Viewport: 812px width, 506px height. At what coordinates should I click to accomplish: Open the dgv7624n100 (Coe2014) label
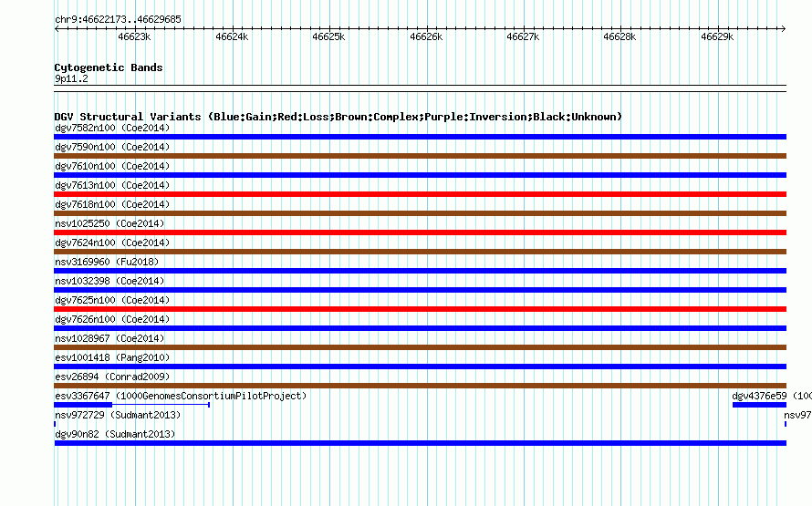(112, 243)
